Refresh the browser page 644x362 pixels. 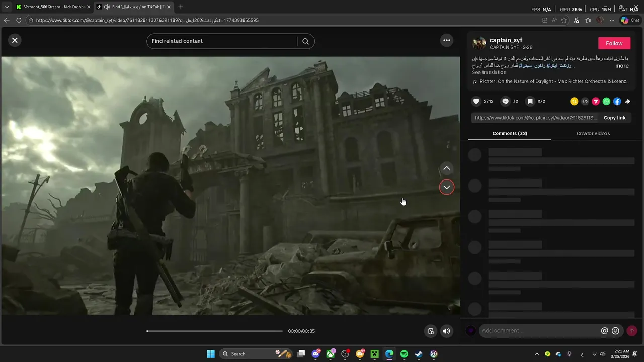19,20
